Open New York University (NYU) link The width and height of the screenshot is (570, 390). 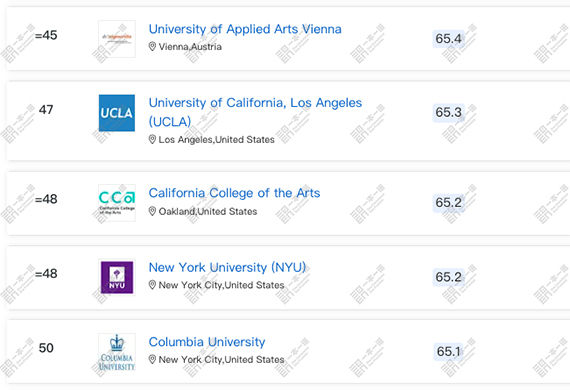click(227, 268)
